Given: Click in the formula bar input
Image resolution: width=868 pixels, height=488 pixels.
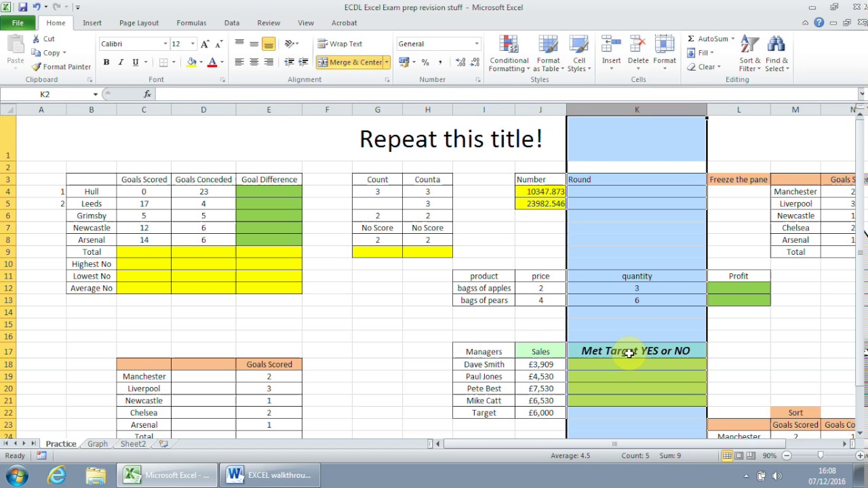Looking at the screenshot, I should click(505, 94).
